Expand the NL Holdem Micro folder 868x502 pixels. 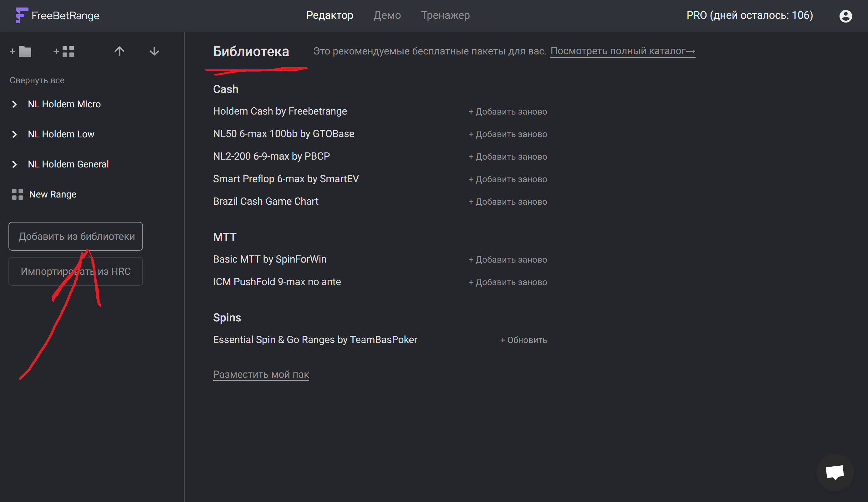[14, 104]
